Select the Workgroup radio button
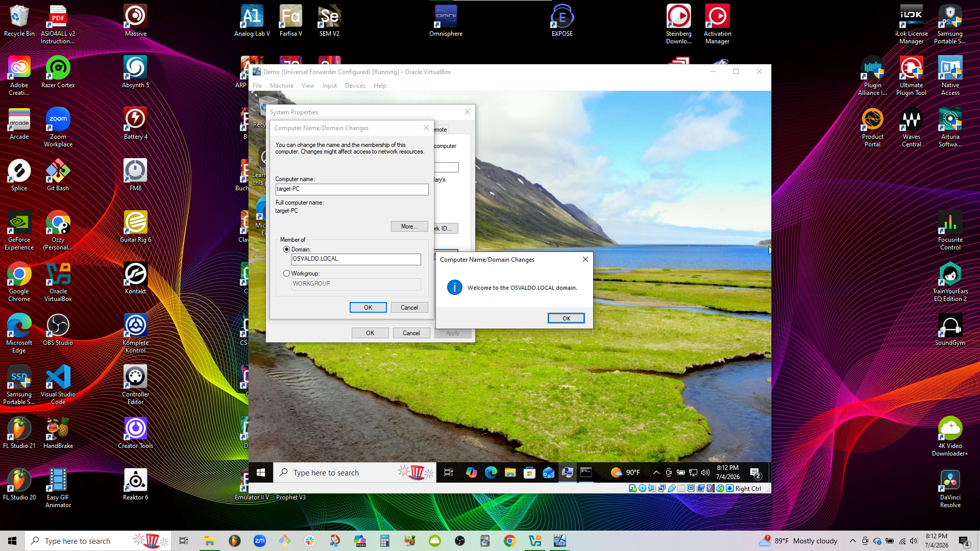This screenshot has width=980, height=551. pyautogui.click(x=286, y=273)
